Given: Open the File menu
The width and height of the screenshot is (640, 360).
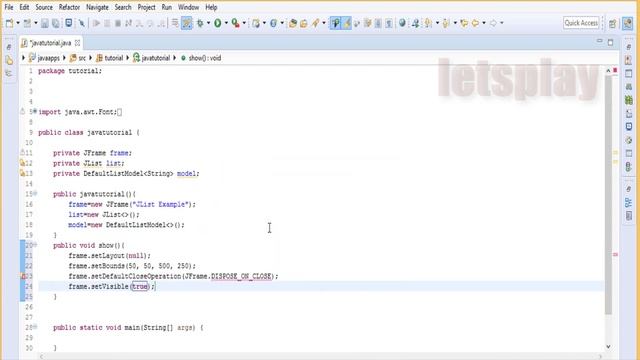Looking at the screenshot, I should click(x=9, y=7).
